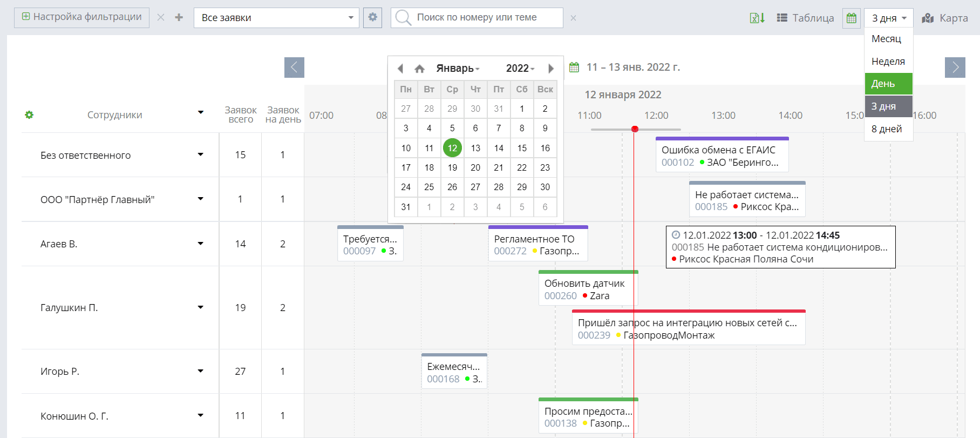Click the red current time marker
This screenshot has height=438, width=980.
635,129
